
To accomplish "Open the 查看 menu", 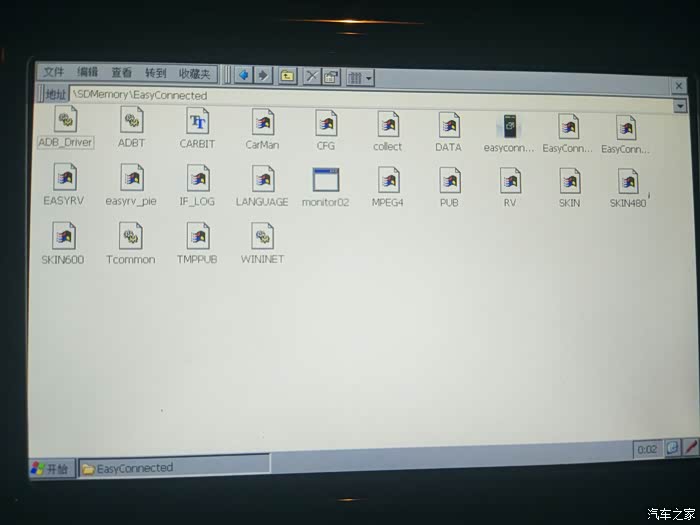I will (121, 72).
